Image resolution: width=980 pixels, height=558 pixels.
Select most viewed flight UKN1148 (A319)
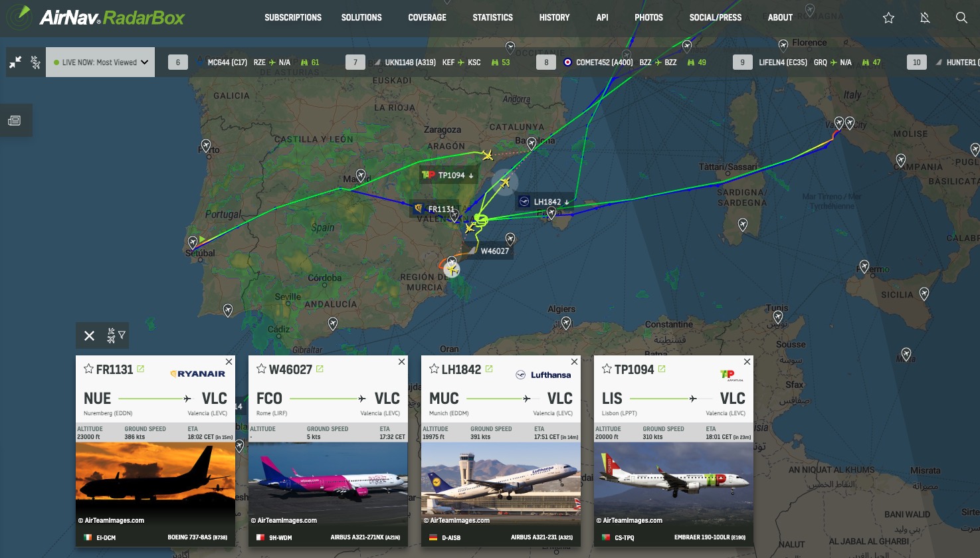(410, 62)
